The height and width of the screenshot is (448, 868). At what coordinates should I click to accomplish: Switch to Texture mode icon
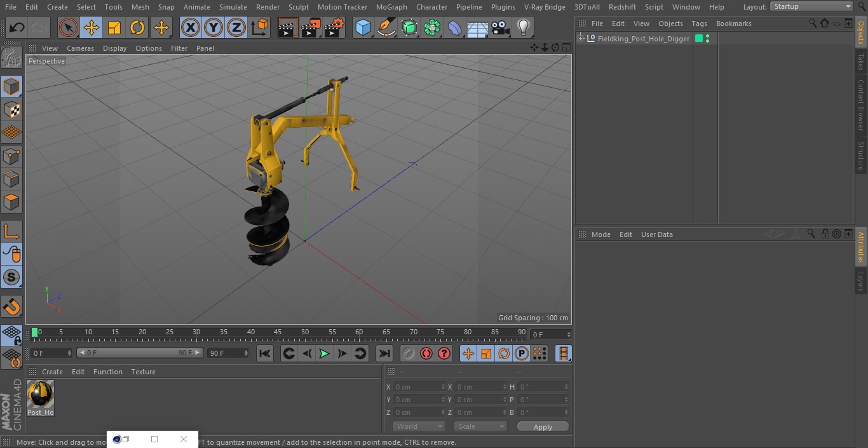(11, 109)
